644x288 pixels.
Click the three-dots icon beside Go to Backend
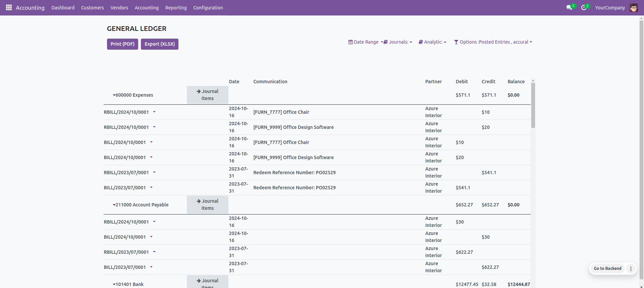coord(631,269)
